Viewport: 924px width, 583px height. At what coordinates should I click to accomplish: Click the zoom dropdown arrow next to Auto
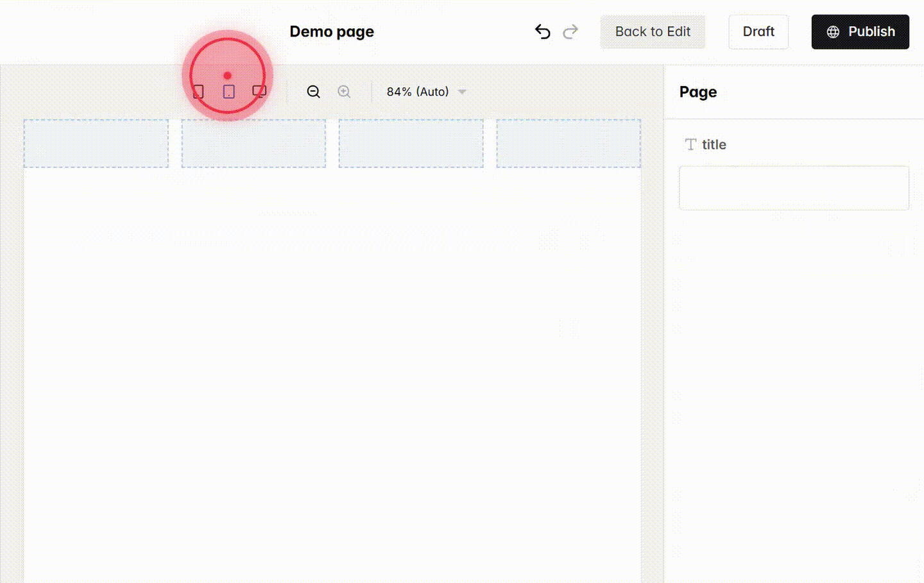[462, 92]
